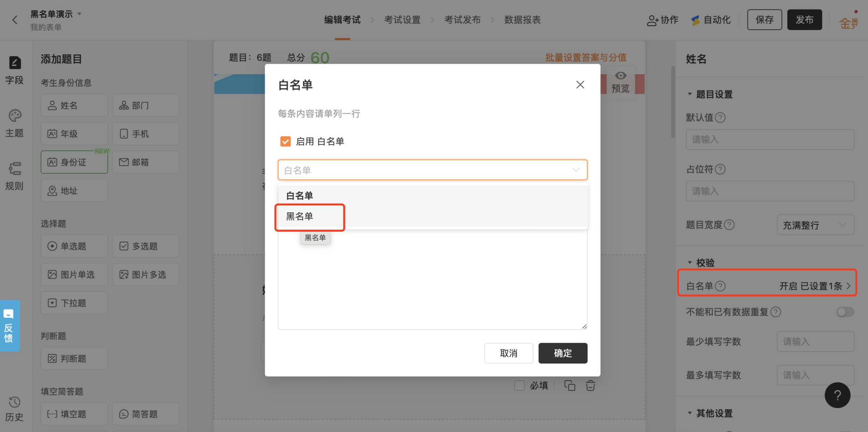Open the 主题 theme panel

pyautogui.click(x=15, y=123)
